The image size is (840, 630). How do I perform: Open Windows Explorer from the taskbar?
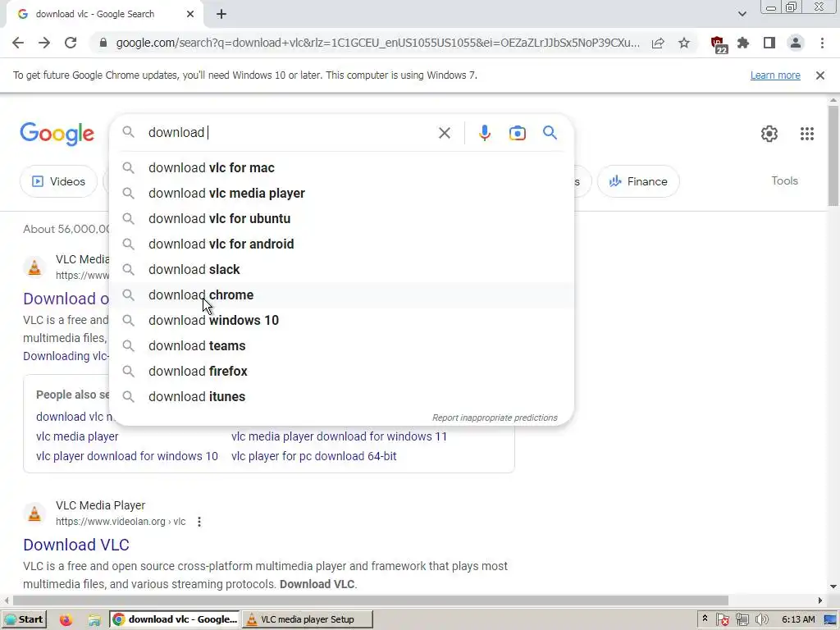[x=94, y=620]
